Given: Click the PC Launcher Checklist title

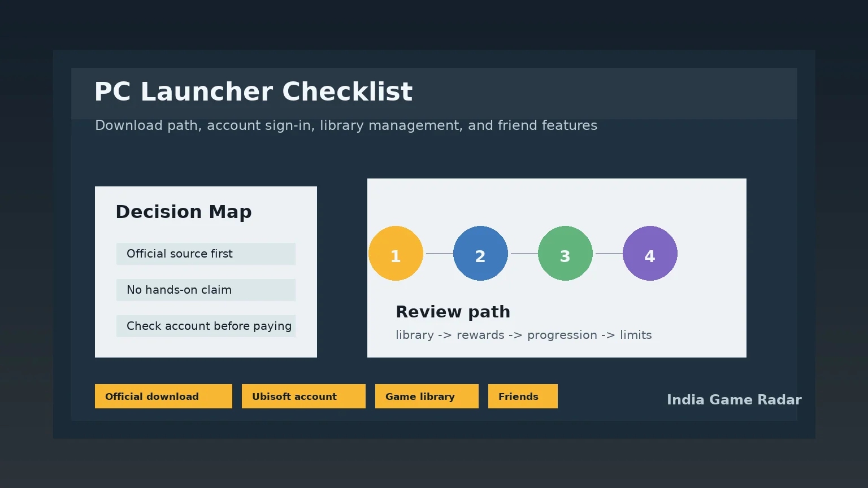Looking at the screenshot, I should click(253, 92).
